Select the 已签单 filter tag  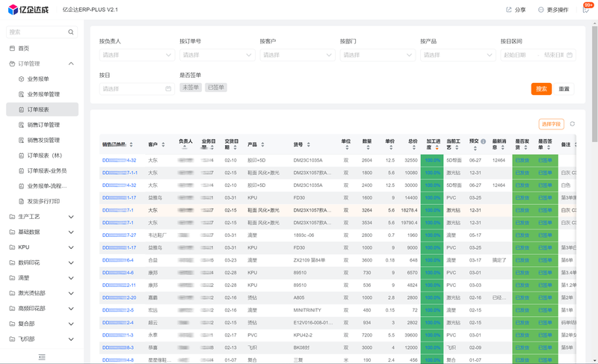[x=216, y=87]
